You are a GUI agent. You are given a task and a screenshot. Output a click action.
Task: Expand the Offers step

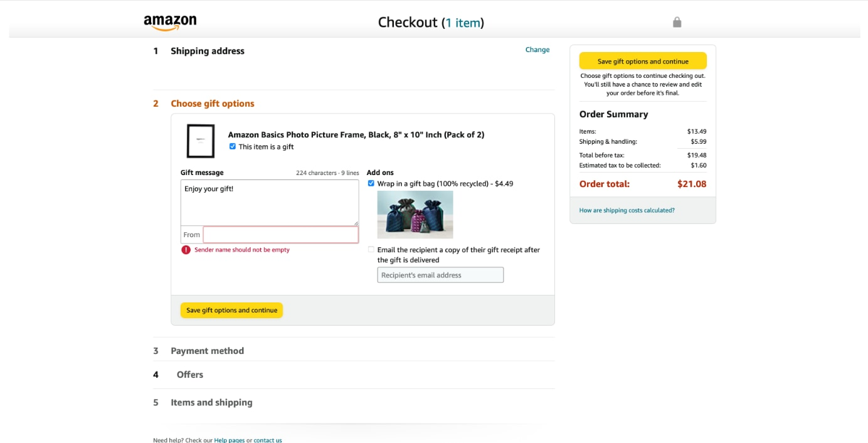189,375
